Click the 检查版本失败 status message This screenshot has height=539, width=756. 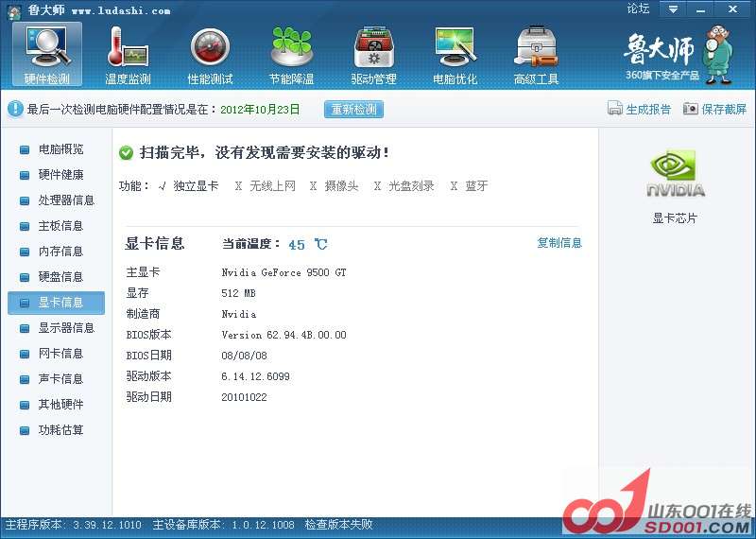point(339,525)
